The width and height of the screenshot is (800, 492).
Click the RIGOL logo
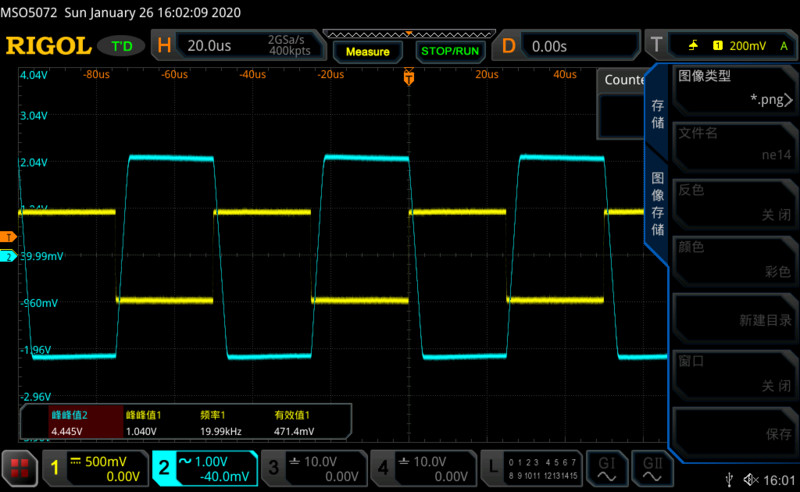point(48,46)
